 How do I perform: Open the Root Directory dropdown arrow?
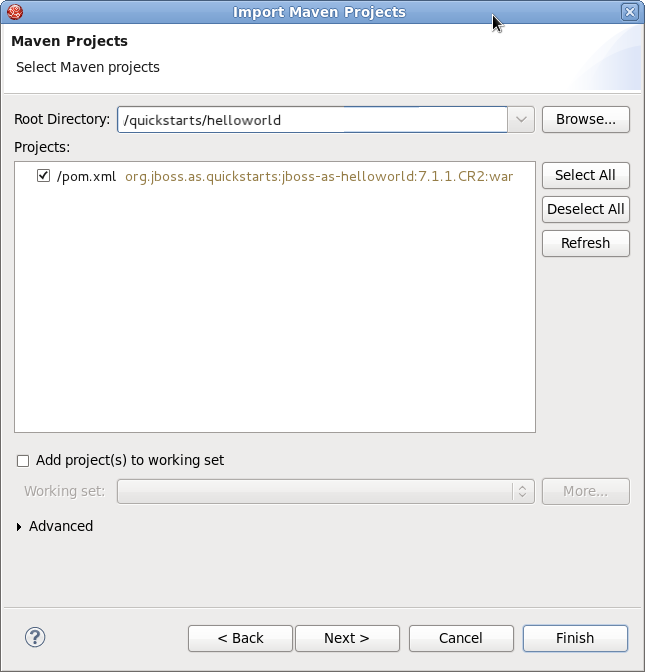(521, 120)
